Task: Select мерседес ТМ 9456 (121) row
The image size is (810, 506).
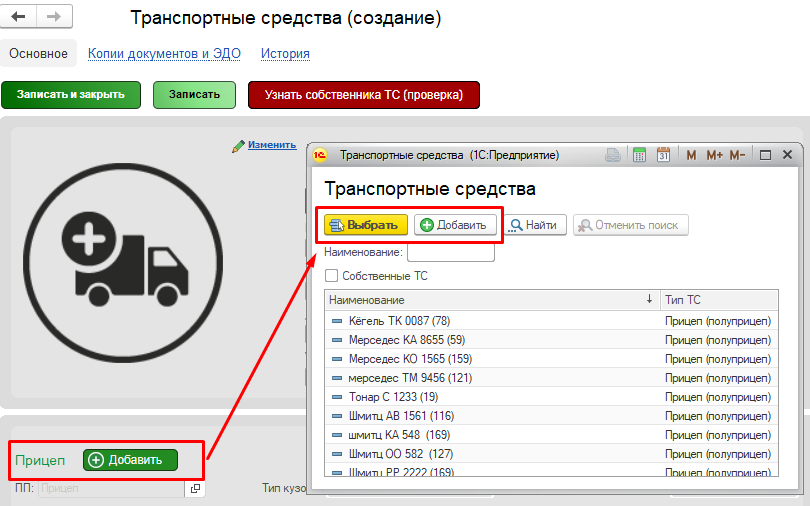Action: click(551, 378)
